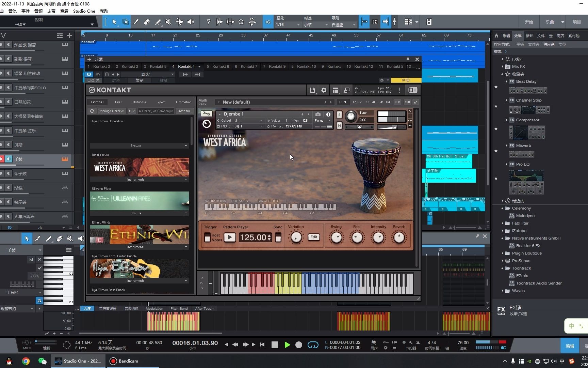Toggle Pattern Player Sync switch
This screenshot has width=588, height=368.
point(278,237)
